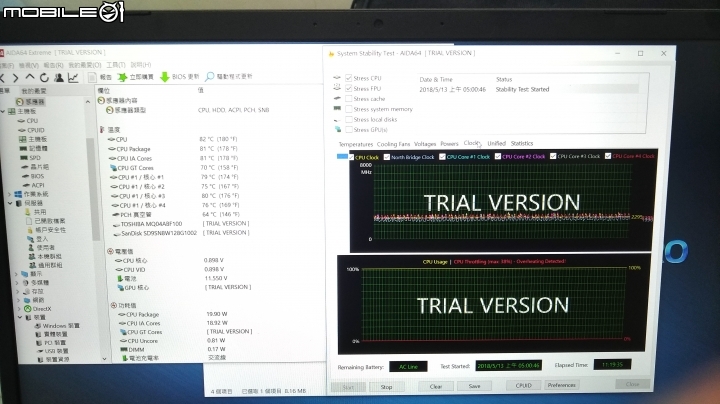Screen dimensions: 720x404
Task: Click scroll-down arrow of navigation tree
Action: (x=105, y=359)
